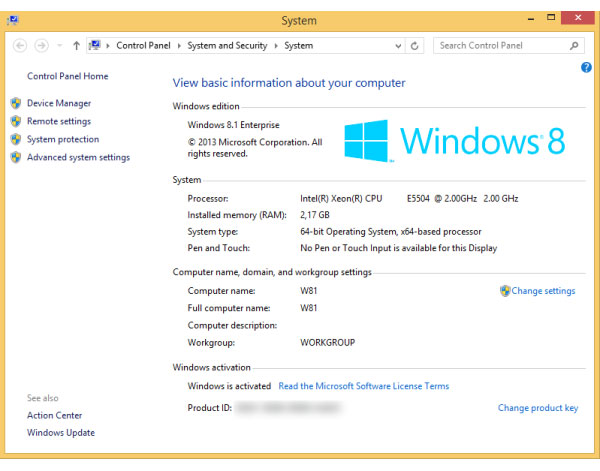
Task: Click the shield icon beside Advanced system settings
Action: 16,157
